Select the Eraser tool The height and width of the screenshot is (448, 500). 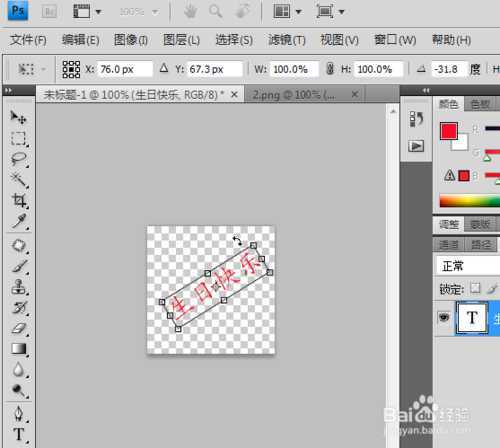pyautogui.click(x=18, y=328)
